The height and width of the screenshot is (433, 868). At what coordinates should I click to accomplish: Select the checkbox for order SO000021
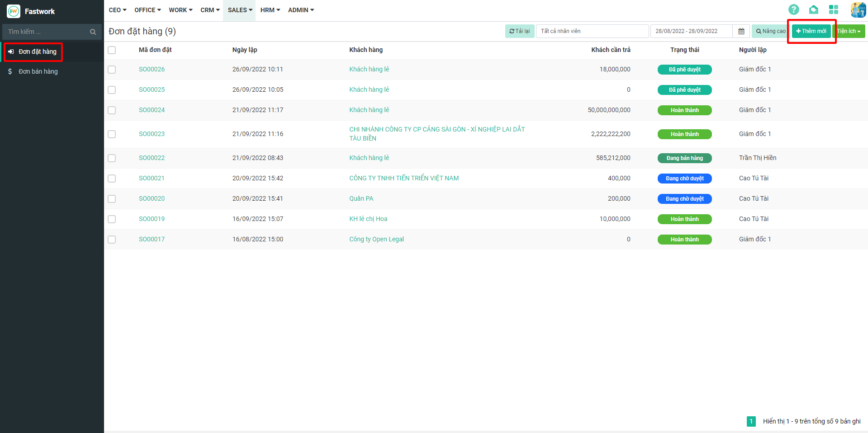(112, 179)
